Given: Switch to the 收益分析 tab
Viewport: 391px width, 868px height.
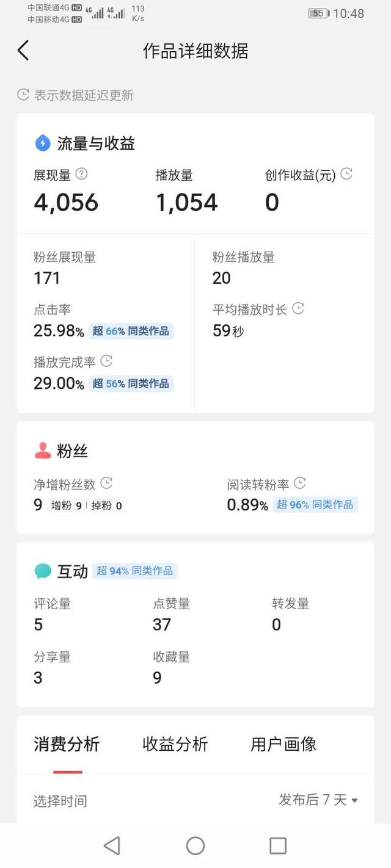Looking at the screenshot, I should pos(175,744).
